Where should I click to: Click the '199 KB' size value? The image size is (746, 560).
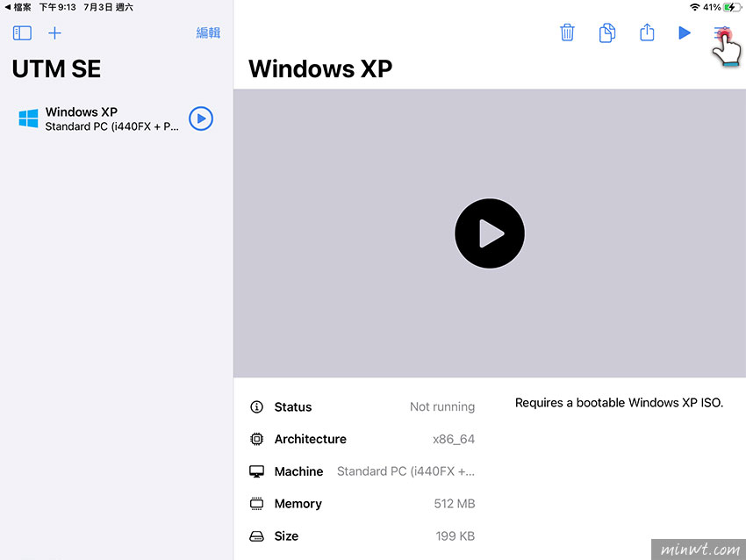(455, 536)
